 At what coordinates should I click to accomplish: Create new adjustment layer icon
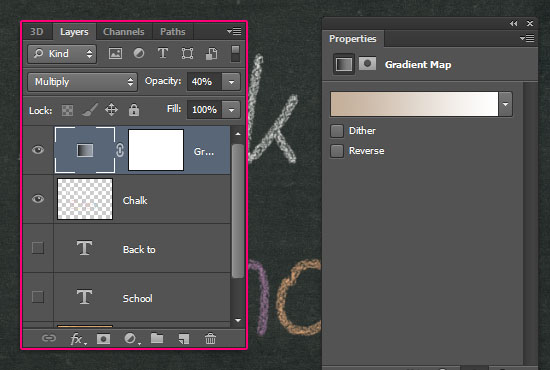tap(131, 339)
